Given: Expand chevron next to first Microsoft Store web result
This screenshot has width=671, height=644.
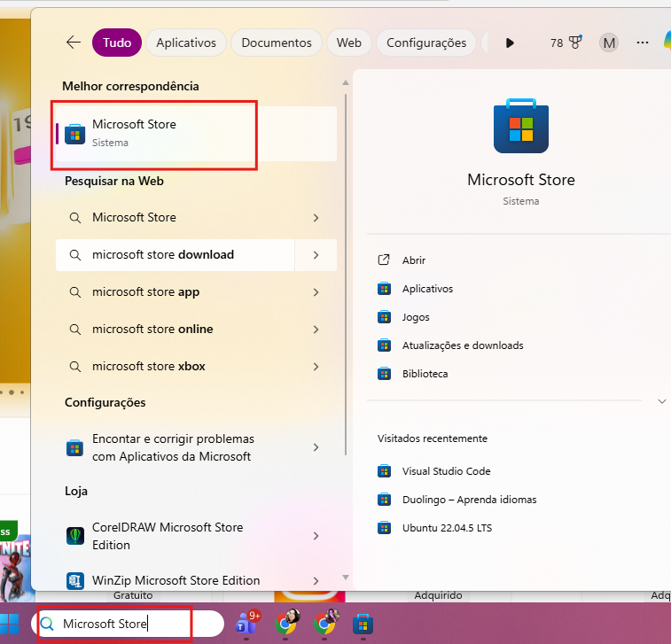Looking at the screenshot, I should tap(316, 218).
